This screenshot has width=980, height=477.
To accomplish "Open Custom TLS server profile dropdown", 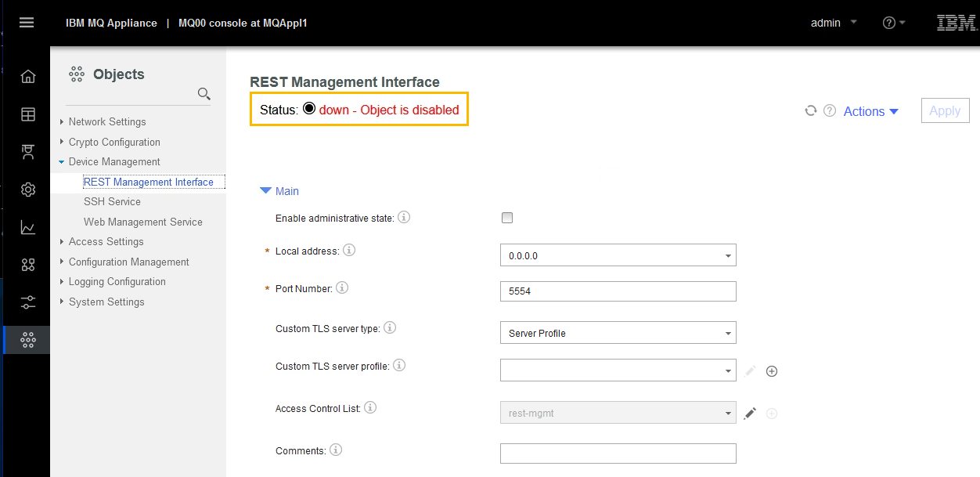I will point(618,370).
